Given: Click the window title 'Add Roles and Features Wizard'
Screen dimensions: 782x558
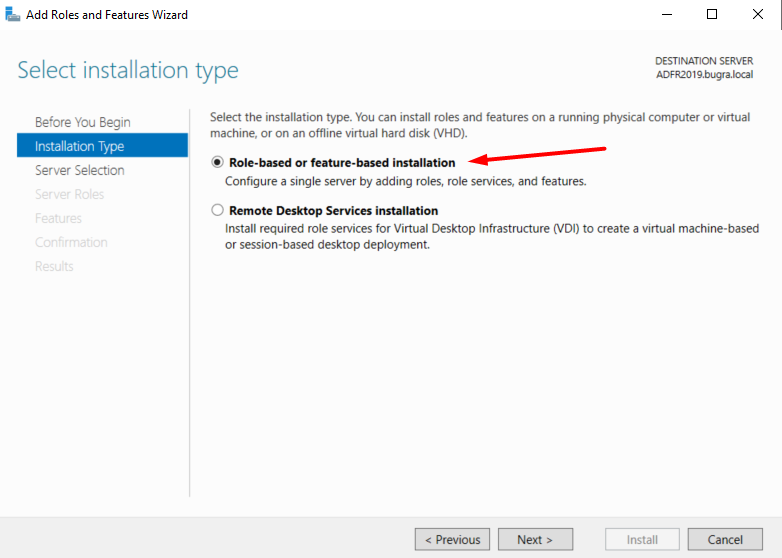Looking at the screenshot, I should pos(107,15).
